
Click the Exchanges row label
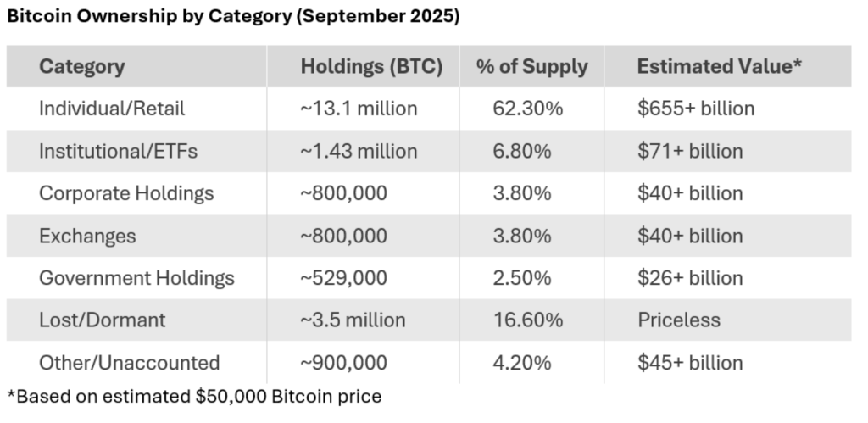click(87, 236)
